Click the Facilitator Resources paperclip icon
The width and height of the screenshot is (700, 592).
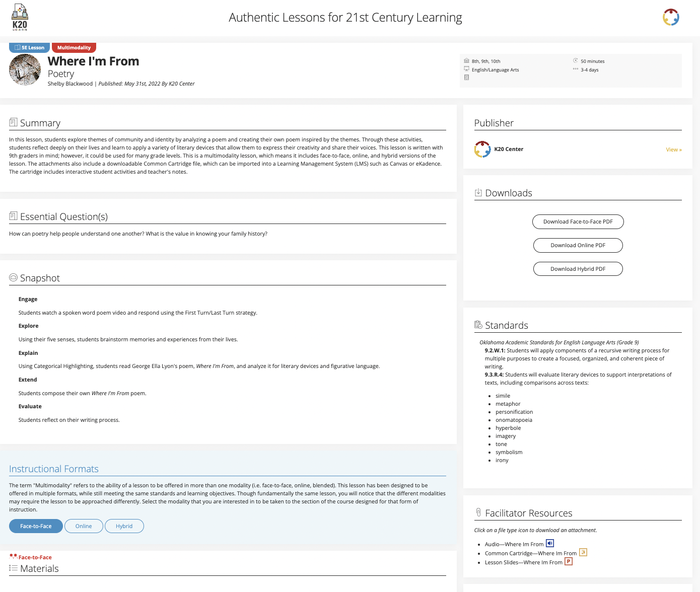coord(478,512)
